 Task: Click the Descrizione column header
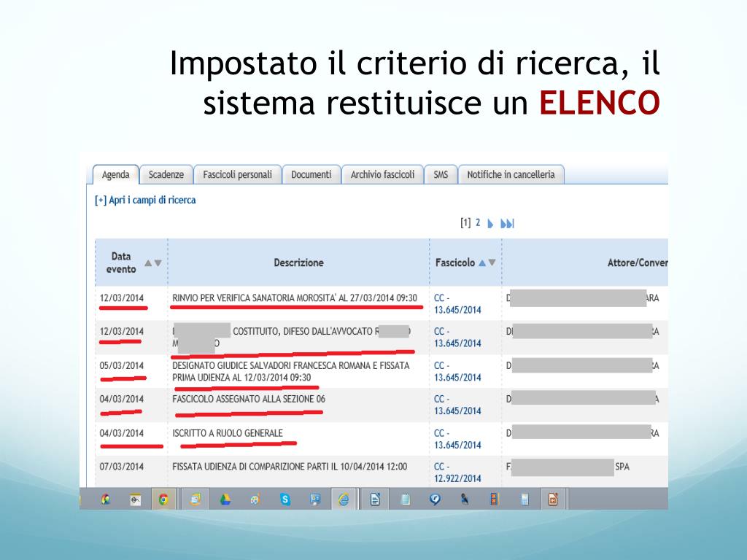pyautogui.click(x=298, y=262)
